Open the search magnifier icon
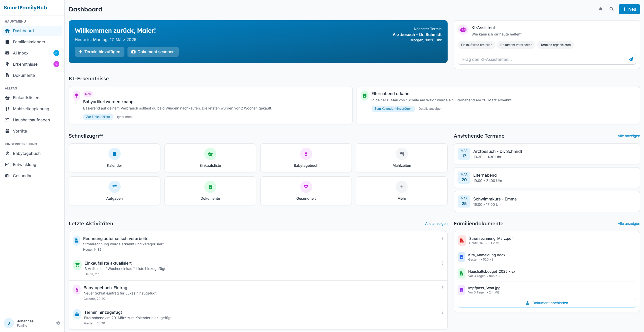The height and width of the screenshot is (332, 644). coord(612,9)
